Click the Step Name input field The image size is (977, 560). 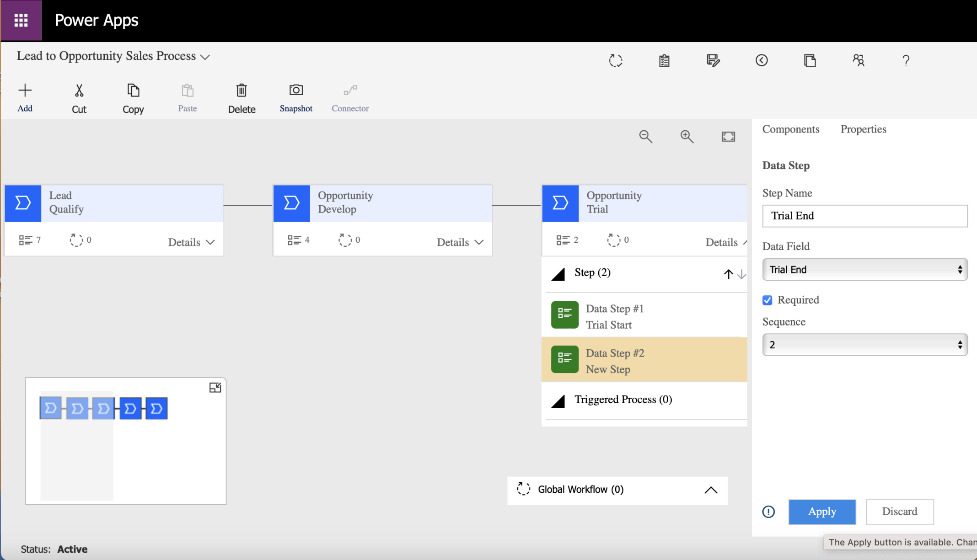864,216
